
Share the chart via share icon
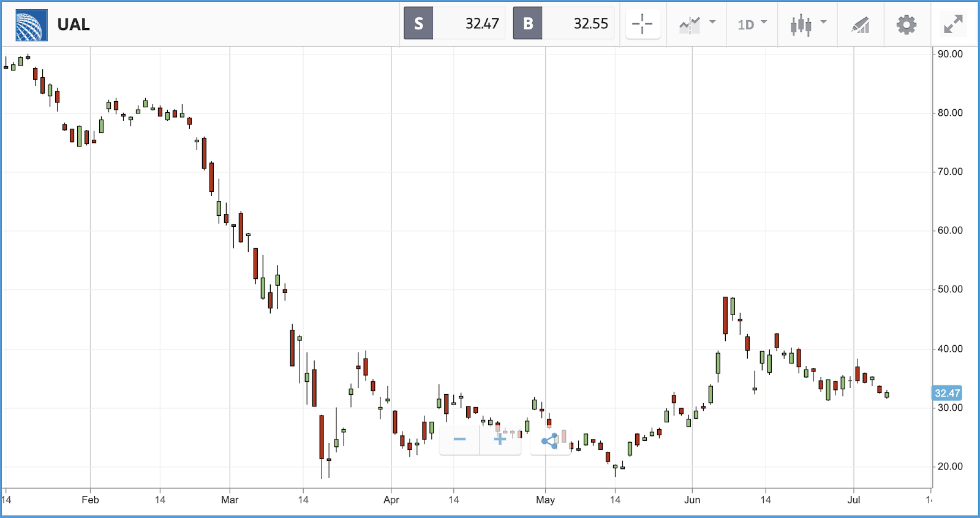point(550,440)
